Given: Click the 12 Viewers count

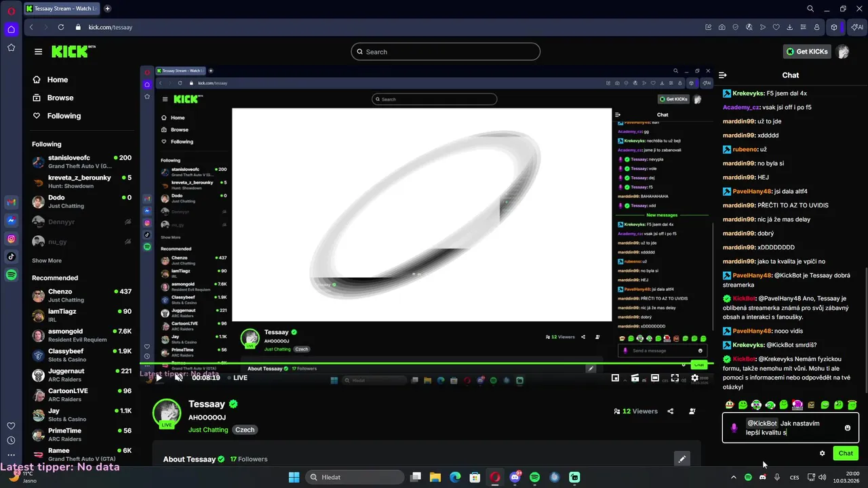Looking at the screenshot, I should tap(635, 411).
